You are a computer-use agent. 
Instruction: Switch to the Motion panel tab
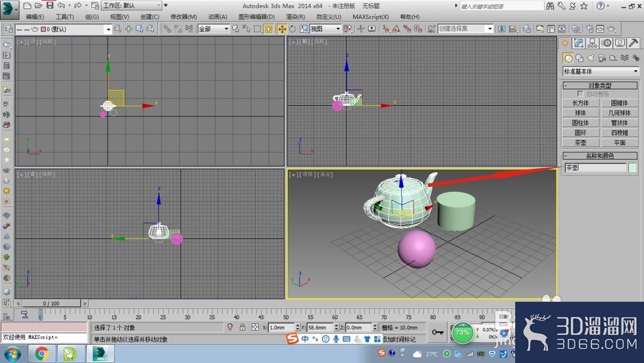coord(606,43)
